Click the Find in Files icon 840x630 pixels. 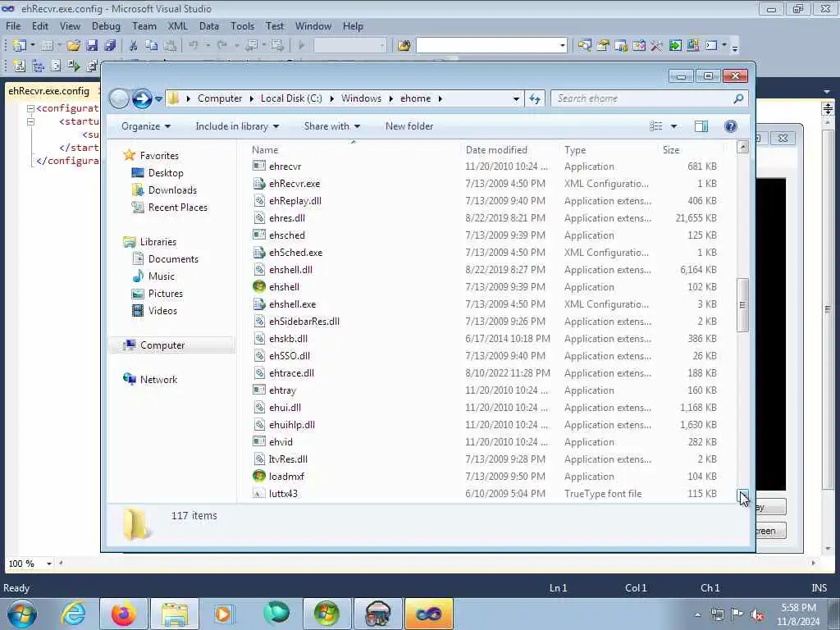[404, 46]
